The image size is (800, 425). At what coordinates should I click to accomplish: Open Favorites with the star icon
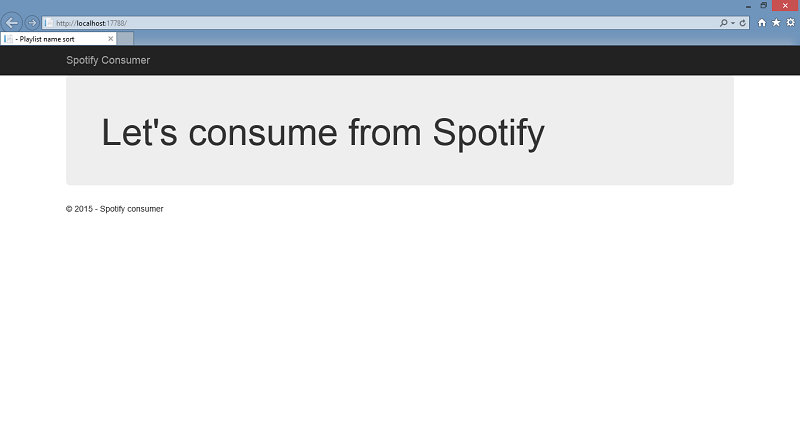[x=776, y=22]
